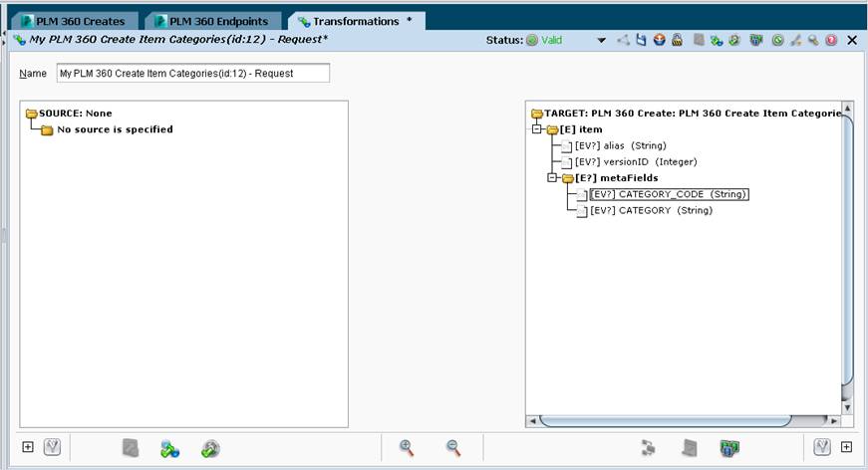The width and height of the screenshot is (868, 470).
Task: Click the green refresh icon in top toolbar
Action: 777,40
